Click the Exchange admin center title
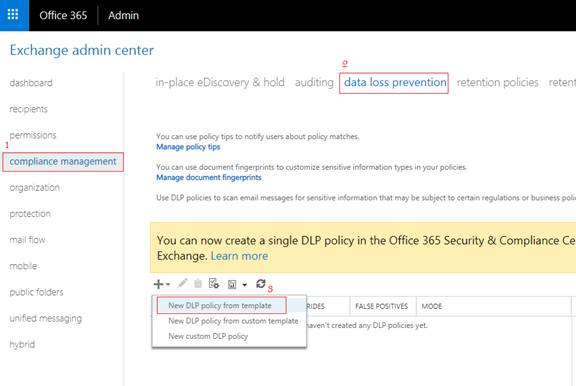Image resolution: width=576 pixels, height=386 pixels. tap(82, 50)
